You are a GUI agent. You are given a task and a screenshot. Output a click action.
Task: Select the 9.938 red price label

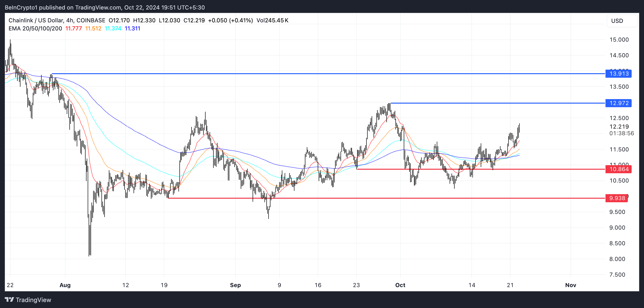pos(617,198)
